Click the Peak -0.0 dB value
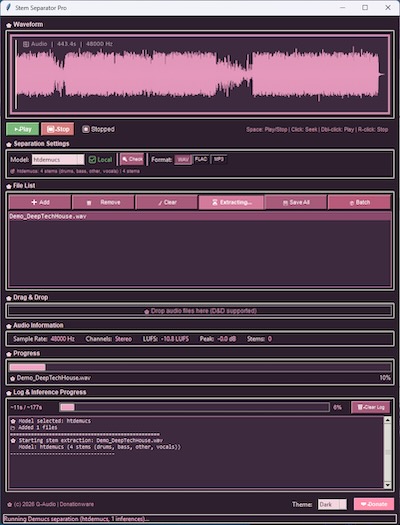The image size is (400, 525). [227, 339]
